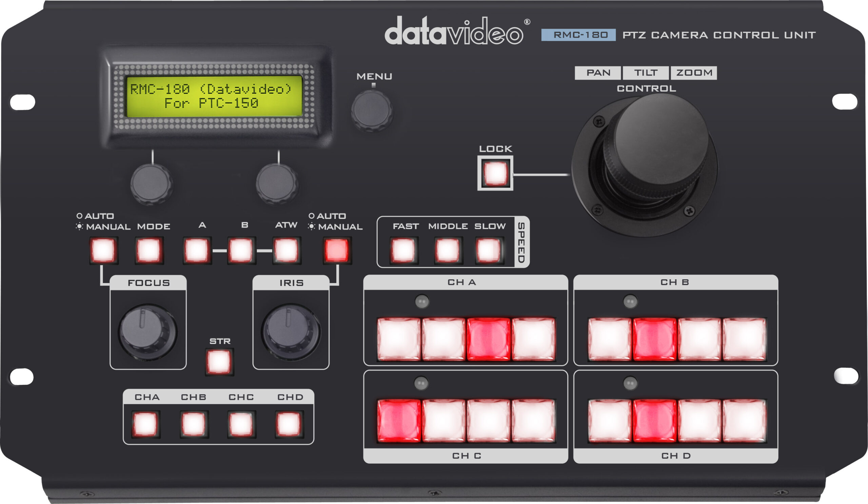Click the ZOOM label above the joystick
The width and height of the screenshot is (868, 504).
coord(694,73)
